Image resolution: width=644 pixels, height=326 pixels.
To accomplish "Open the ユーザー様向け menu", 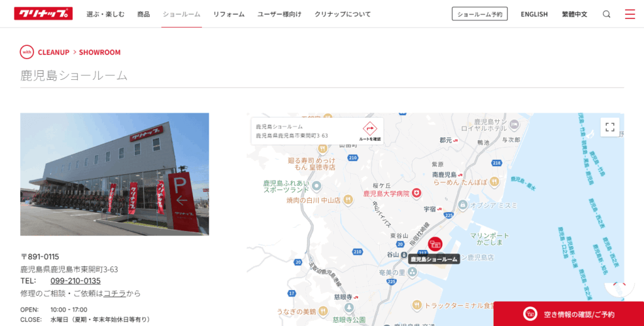I will 279,14.
